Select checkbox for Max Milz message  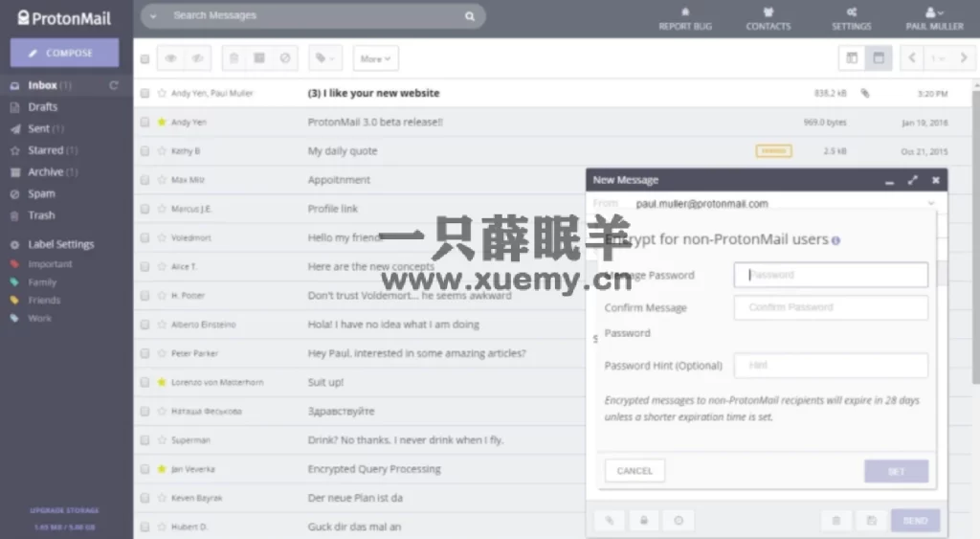click(145, 180)
